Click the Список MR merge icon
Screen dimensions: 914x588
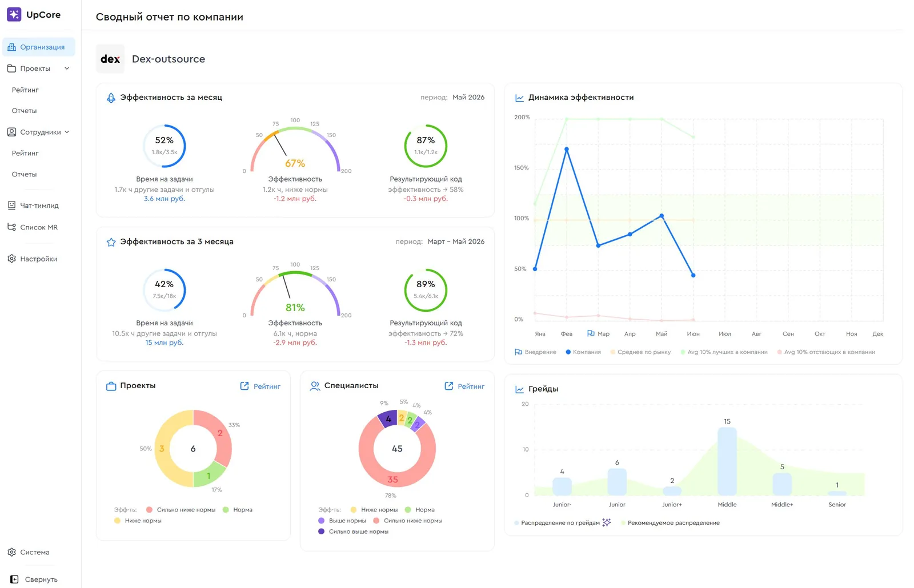point(11,227)
